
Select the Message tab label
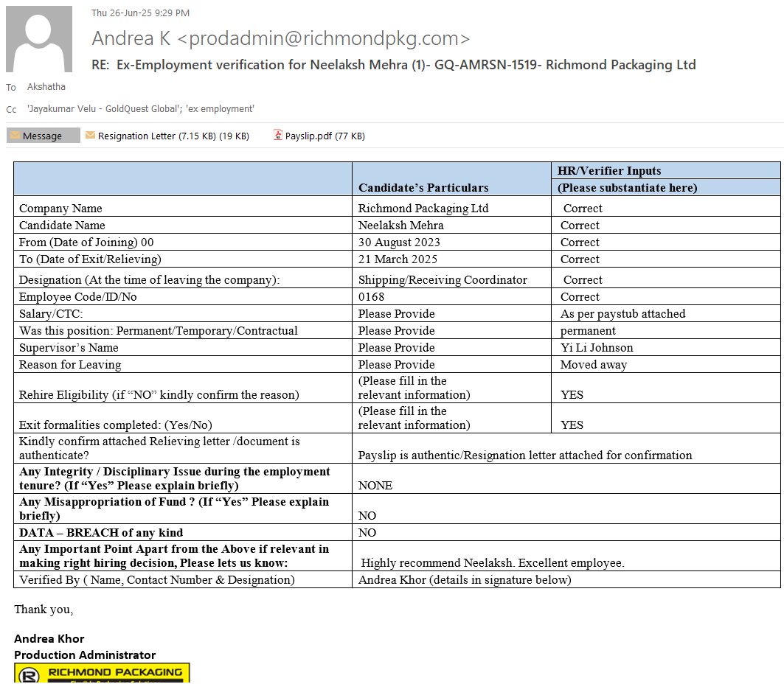(x=43, y=136)
